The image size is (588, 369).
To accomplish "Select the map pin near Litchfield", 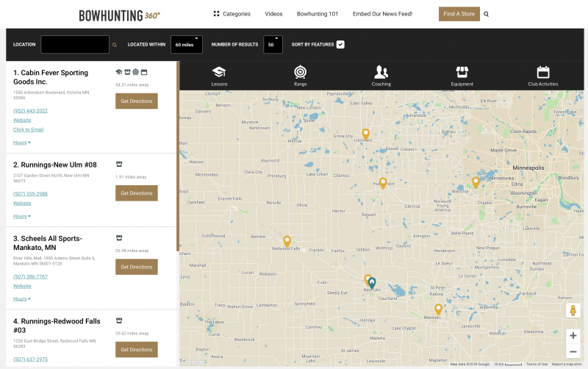I will (365, 134).
